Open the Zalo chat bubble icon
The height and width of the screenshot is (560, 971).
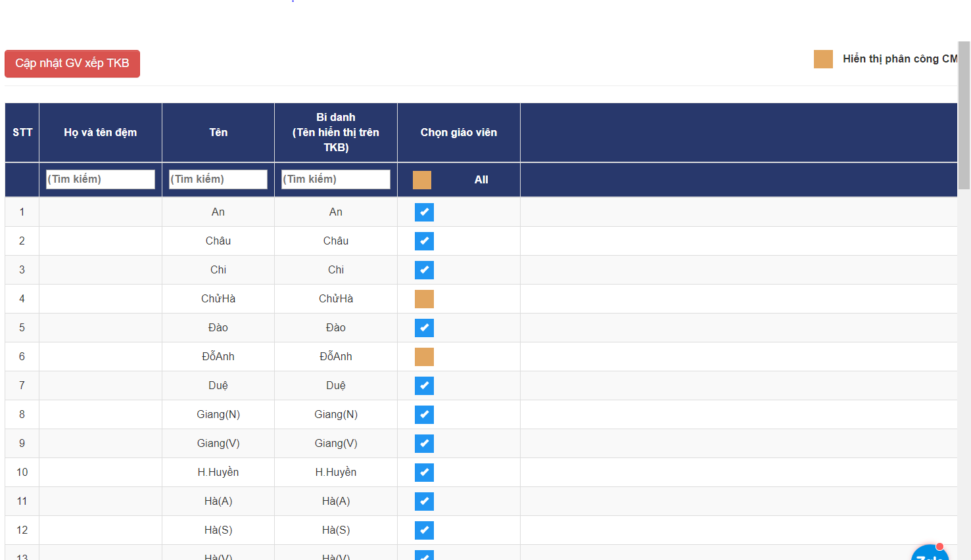(x=930, y=553)
